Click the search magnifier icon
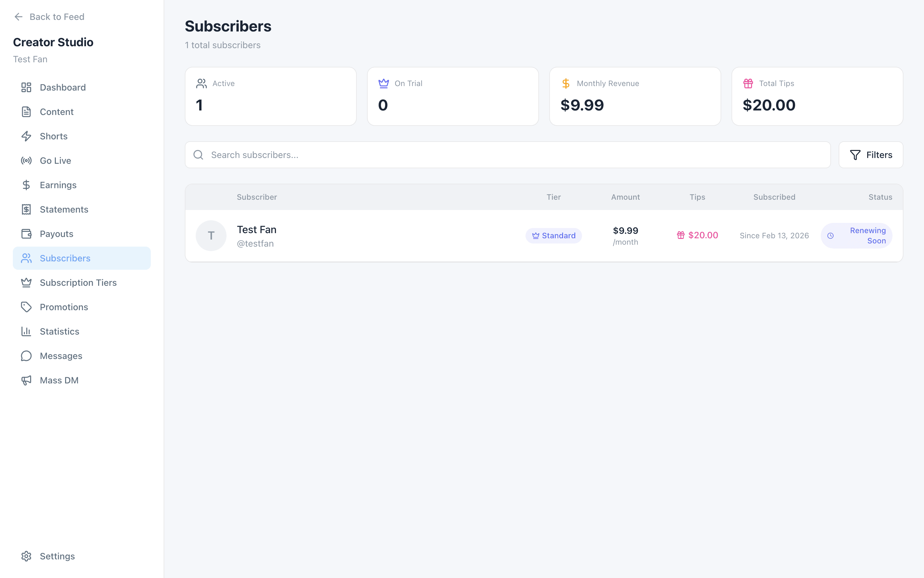This screenshot has height=578, width=924. click(x=198, y=155)
